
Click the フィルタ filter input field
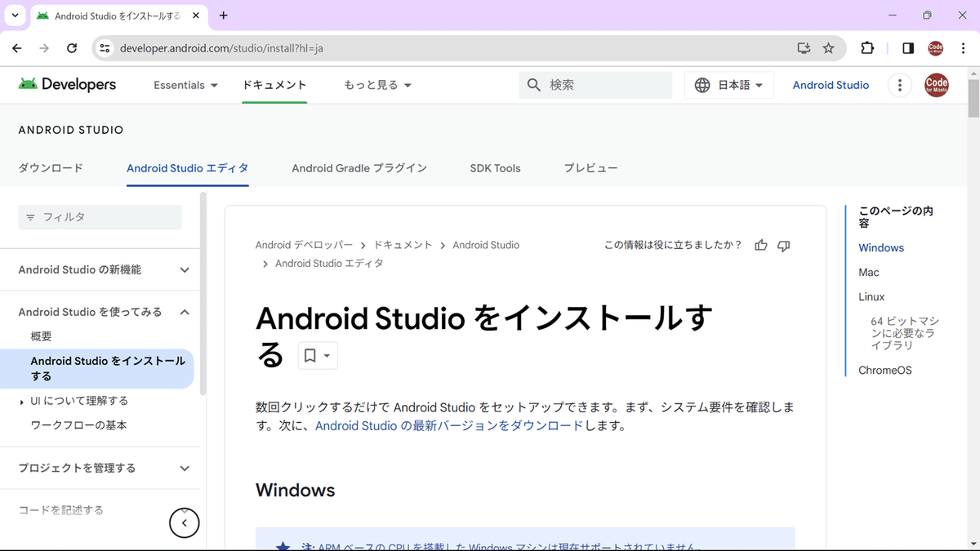(x=100, y=217)
